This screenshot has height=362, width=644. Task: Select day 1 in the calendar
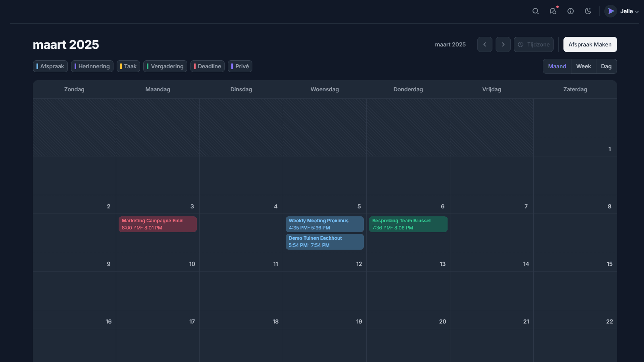pos(575,127)
